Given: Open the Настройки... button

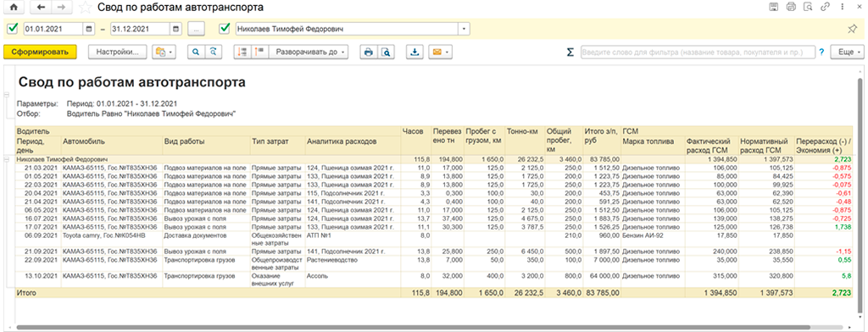Looking at the screenshot, I should point(117,52).
